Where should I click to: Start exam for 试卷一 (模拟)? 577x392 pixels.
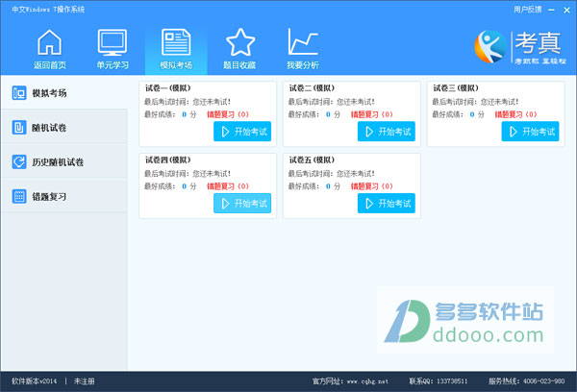[241, 132]
